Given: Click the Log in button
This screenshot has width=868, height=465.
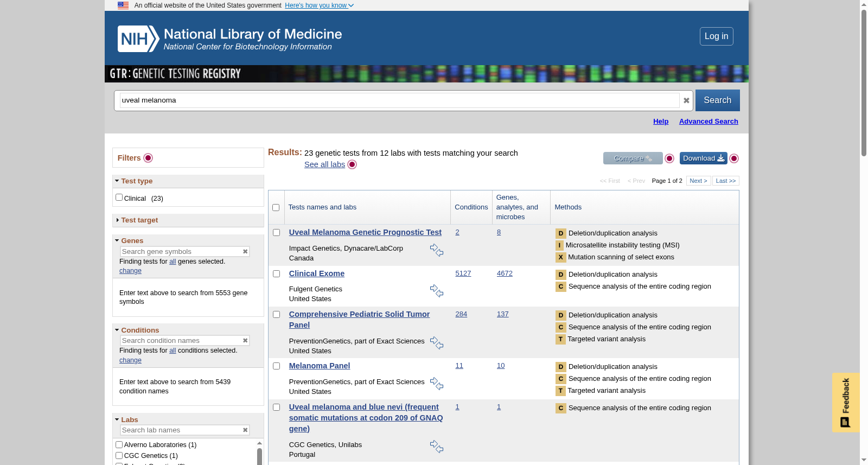Looking at the screenshot, I should point(716,36).
